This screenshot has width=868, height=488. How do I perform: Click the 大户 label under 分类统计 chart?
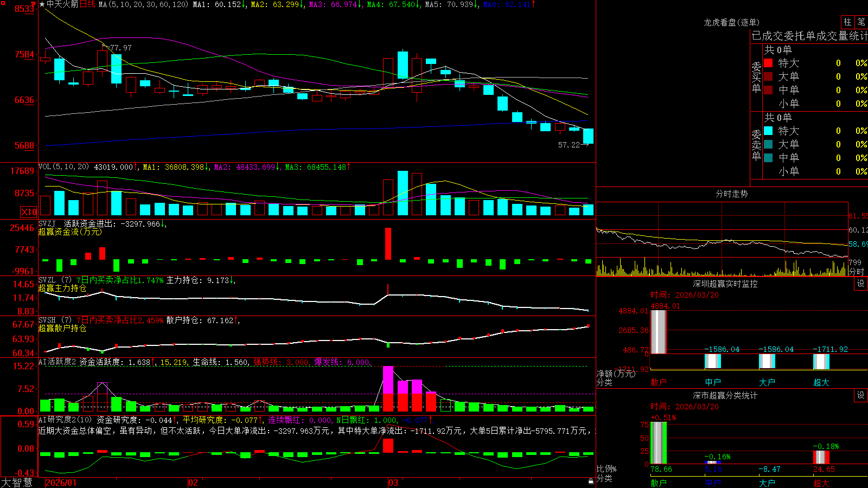tap(767, 483)
